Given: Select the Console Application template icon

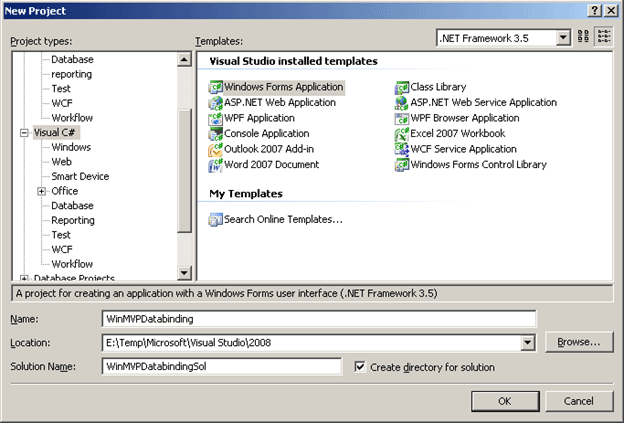Looking at the screenshot, I should [215, 134].
